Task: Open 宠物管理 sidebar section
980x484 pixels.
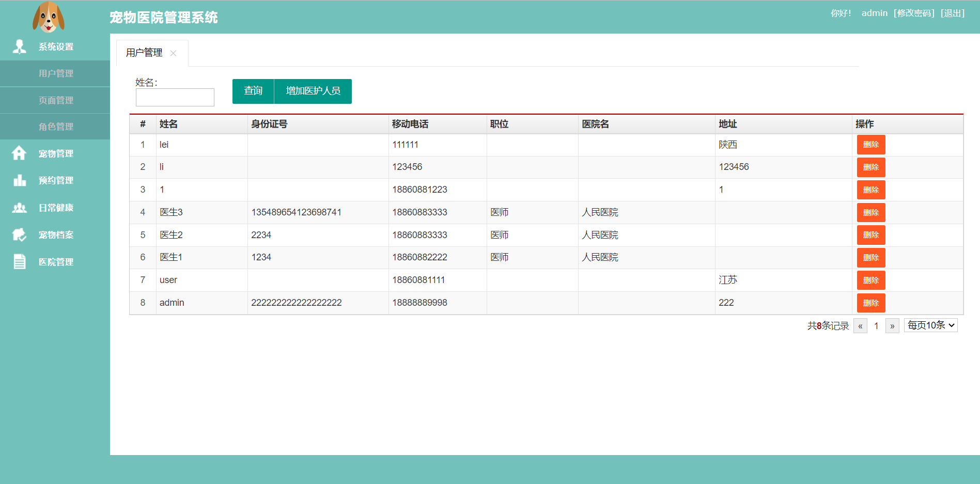Action: (x=55, y=153)
